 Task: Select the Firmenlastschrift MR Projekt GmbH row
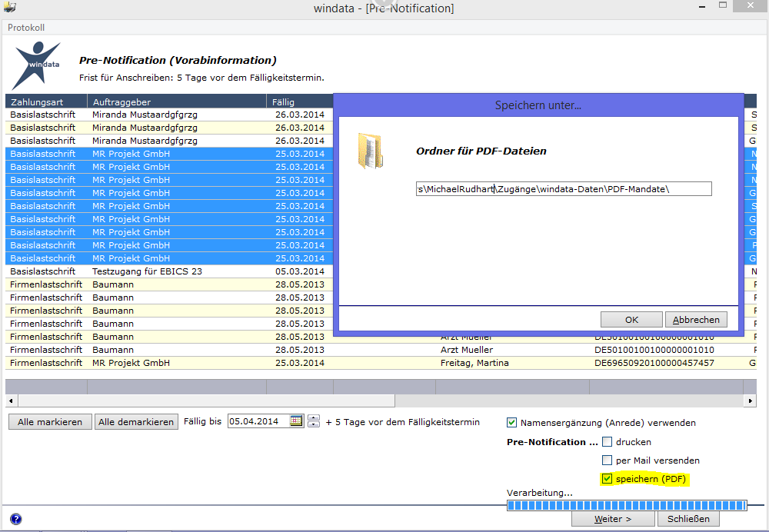(x=381, y=363)
